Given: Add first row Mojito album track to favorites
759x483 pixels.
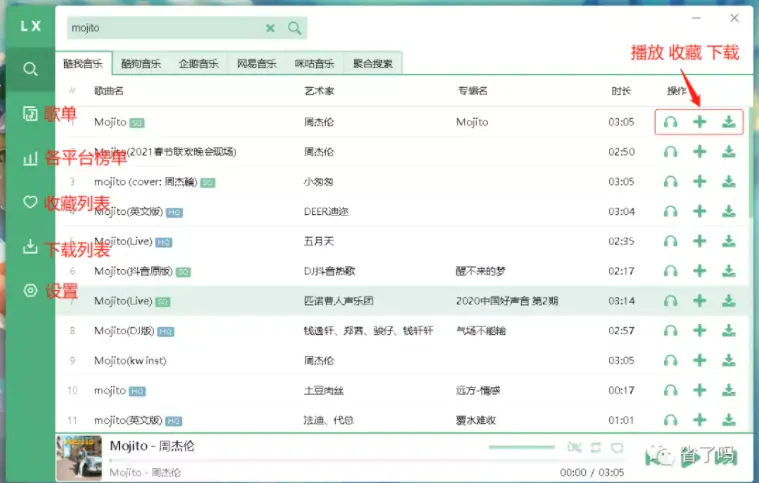Looking at the screenshot, I should (x=699, y=122).
